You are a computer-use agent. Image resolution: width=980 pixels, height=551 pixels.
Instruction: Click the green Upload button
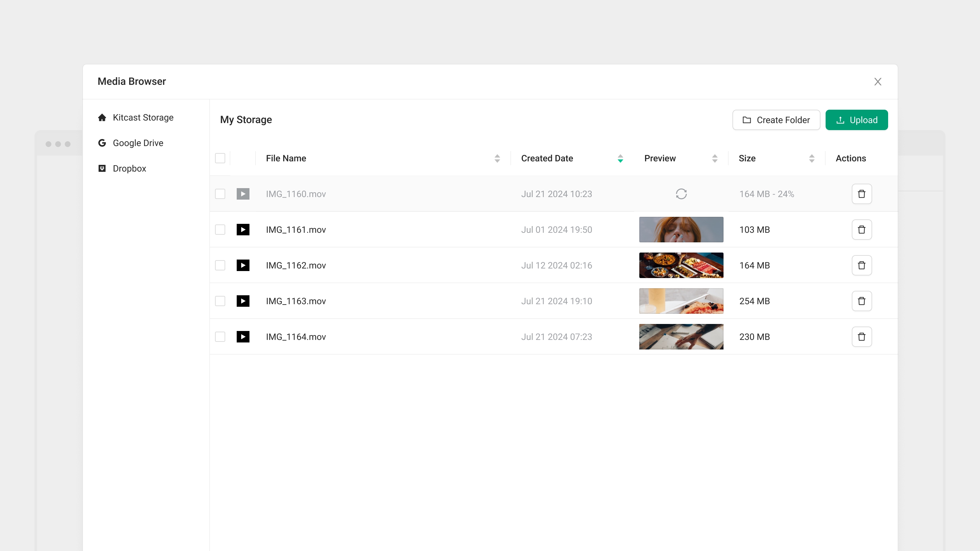coord(856,120)
